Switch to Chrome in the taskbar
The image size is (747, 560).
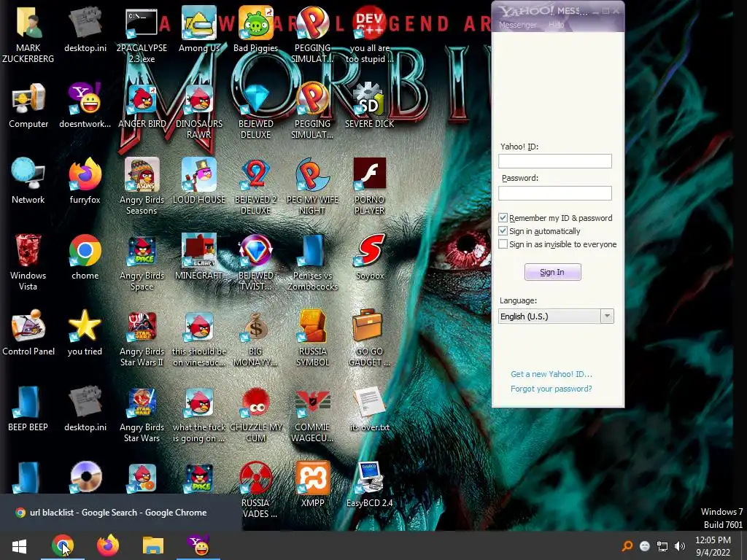(63, 546)
